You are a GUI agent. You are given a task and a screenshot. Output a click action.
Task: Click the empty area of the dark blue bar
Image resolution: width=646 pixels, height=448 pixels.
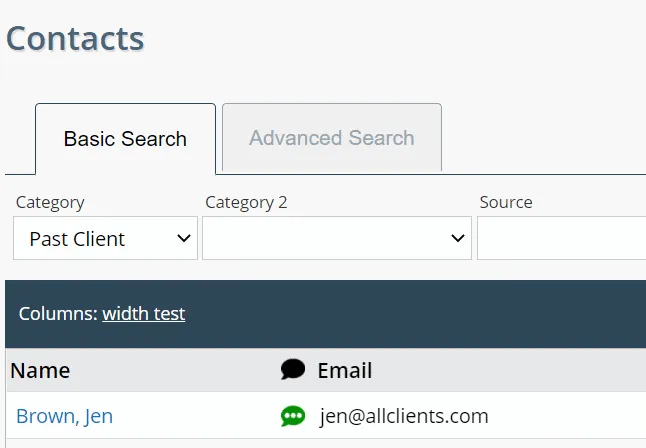pyautogui.click(x=412, y=314)
